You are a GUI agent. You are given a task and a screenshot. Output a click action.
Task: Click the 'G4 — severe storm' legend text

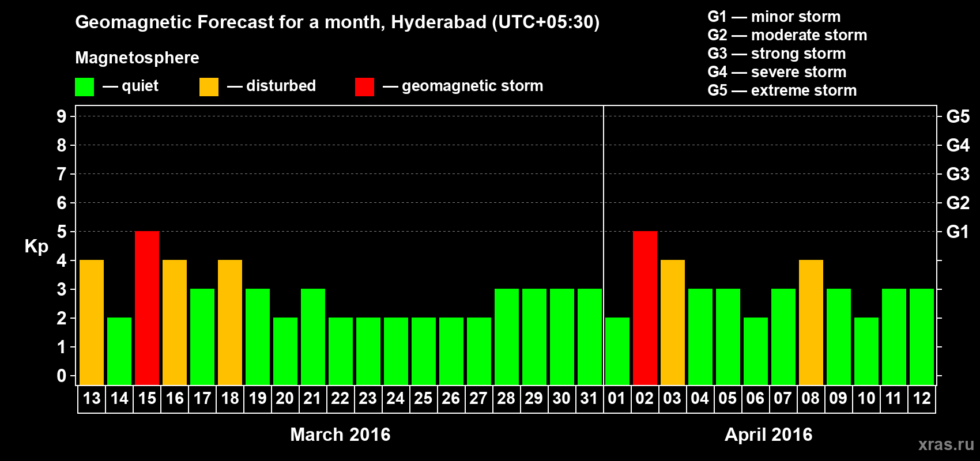(777, 72)
